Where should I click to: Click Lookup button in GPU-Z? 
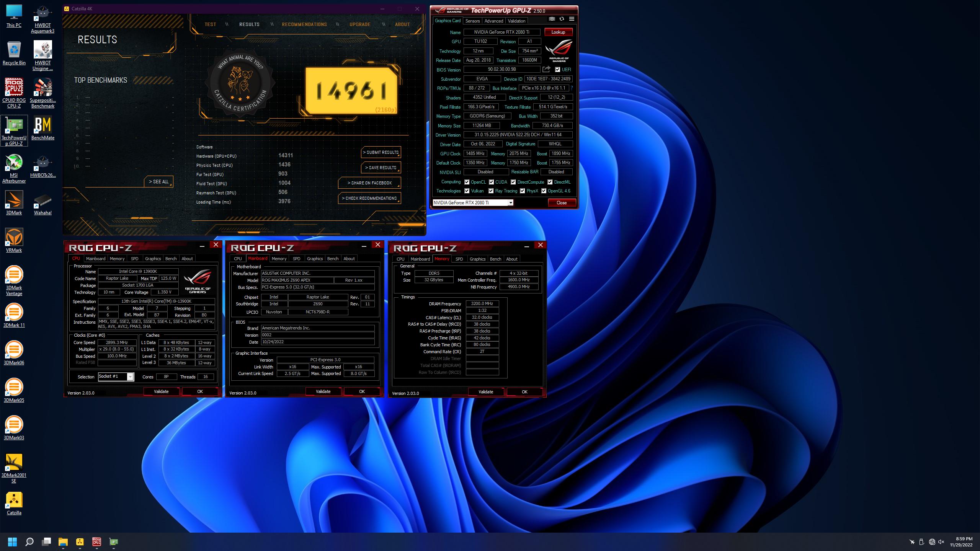[558, 32]
